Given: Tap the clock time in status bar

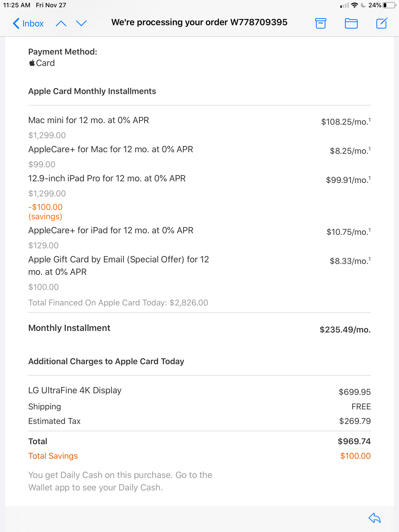Looking at the screenshot, I should point(17,5).
